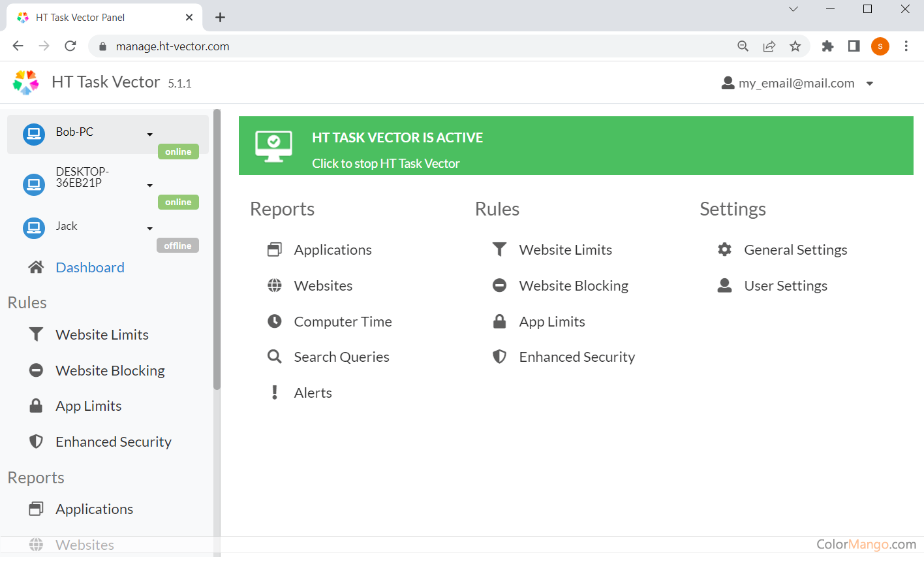Expand the Bob-PC device dropdown arrow
924x561 pixels.
[149, 135]
